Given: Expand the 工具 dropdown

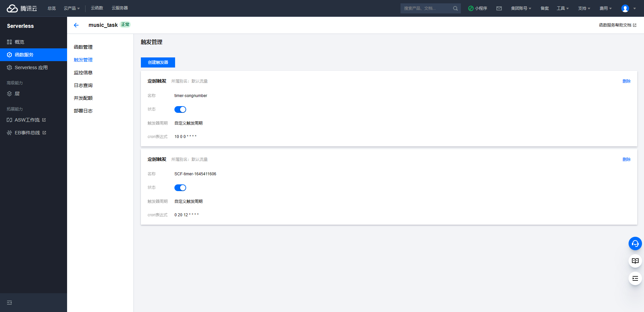Looking at the screenshot, I should 563,8.
